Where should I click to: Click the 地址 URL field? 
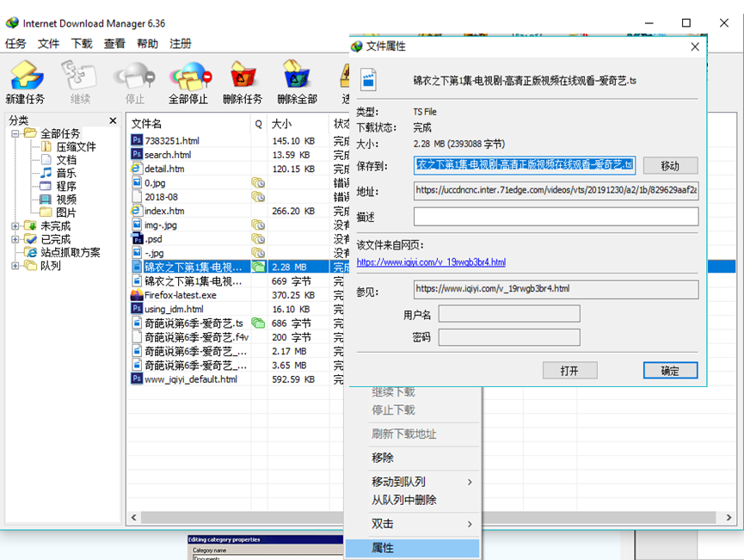click(556, 191)
